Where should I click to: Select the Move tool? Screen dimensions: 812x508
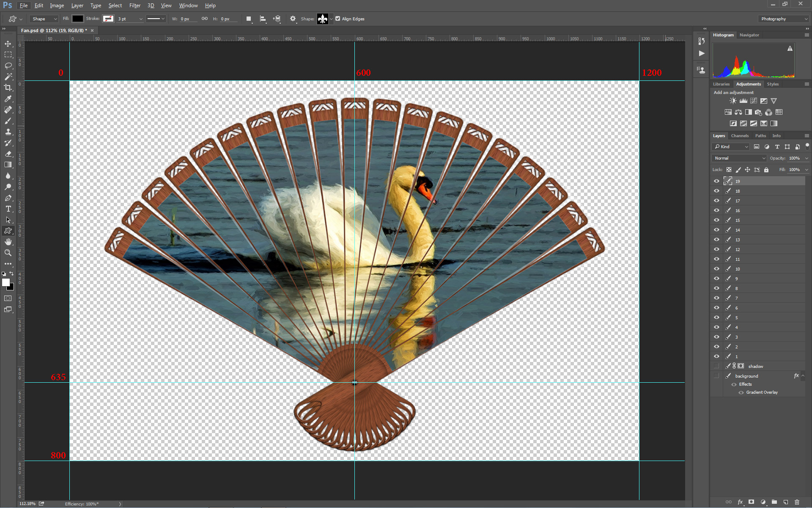[8, 44]
